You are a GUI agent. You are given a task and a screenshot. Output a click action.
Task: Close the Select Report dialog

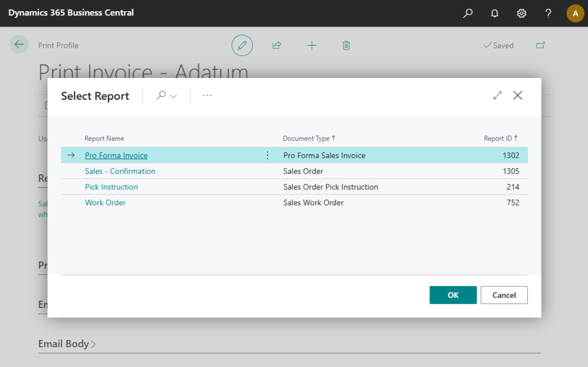tap(518, 95)
